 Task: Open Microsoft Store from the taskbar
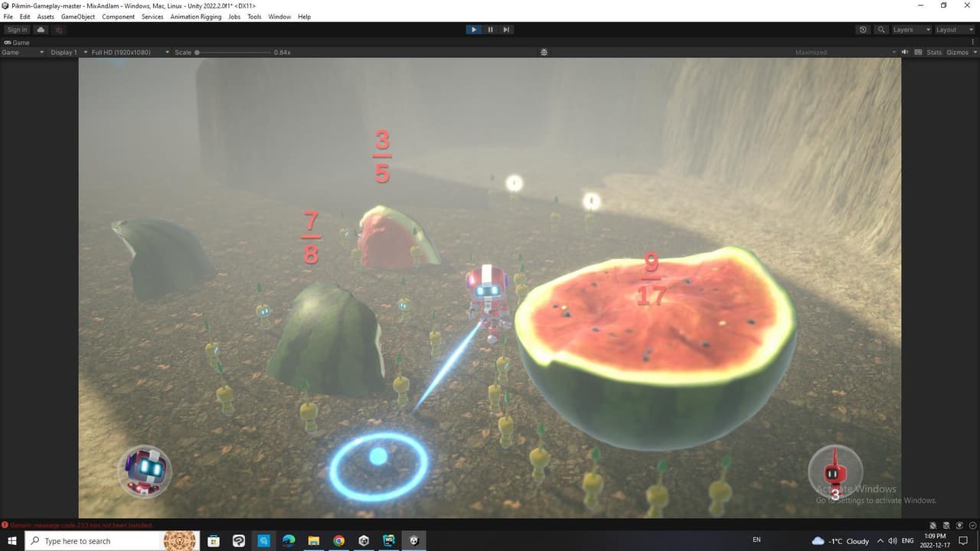click(x=214, y=541)
